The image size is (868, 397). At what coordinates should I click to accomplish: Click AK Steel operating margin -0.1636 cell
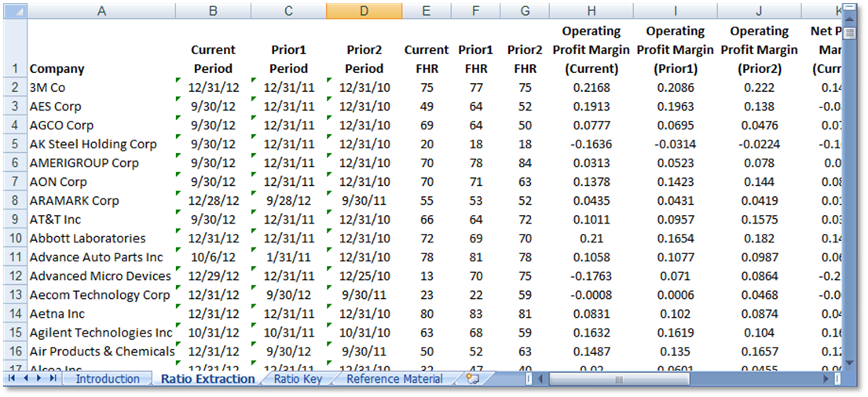tap(591, 144)
